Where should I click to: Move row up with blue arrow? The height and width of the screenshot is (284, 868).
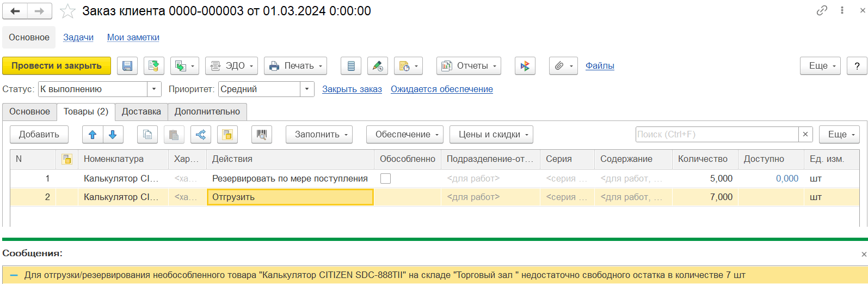point(93,135)
